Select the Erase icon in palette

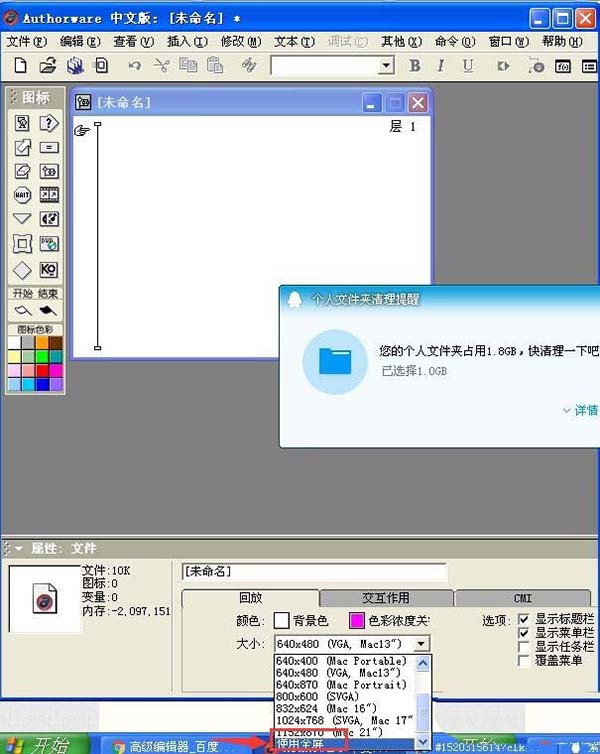[x=22, y=171]
